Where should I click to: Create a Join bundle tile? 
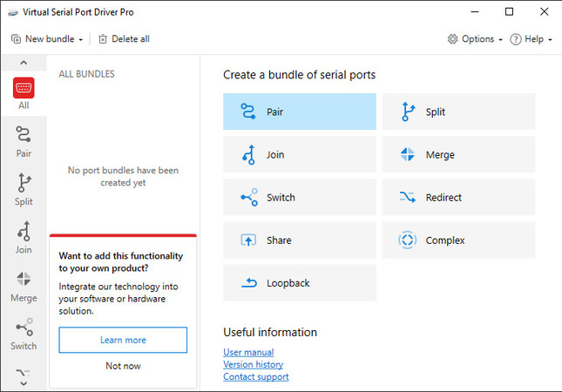coord(299,154)
